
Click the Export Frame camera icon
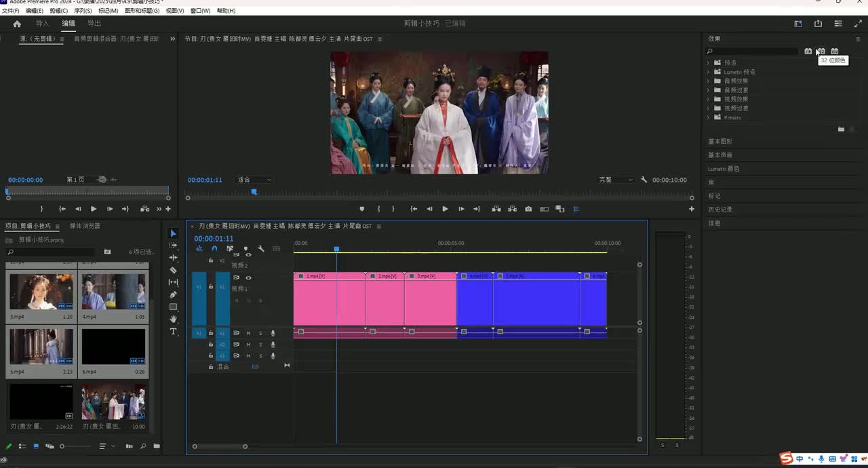[528, 209]
